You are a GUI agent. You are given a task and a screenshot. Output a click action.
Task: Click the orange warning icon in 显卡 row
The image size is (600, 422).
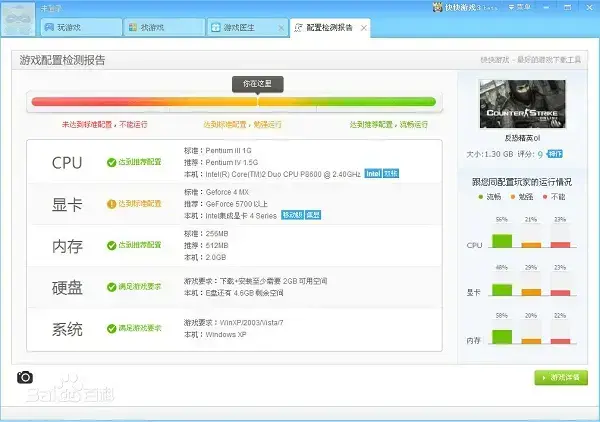click(111, 204)
